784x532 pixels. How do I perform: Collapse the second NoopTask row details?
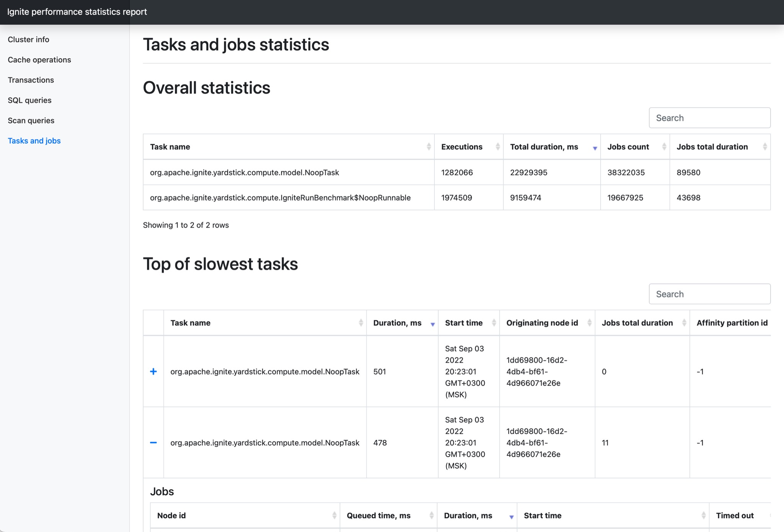click(x=154, y=443)
